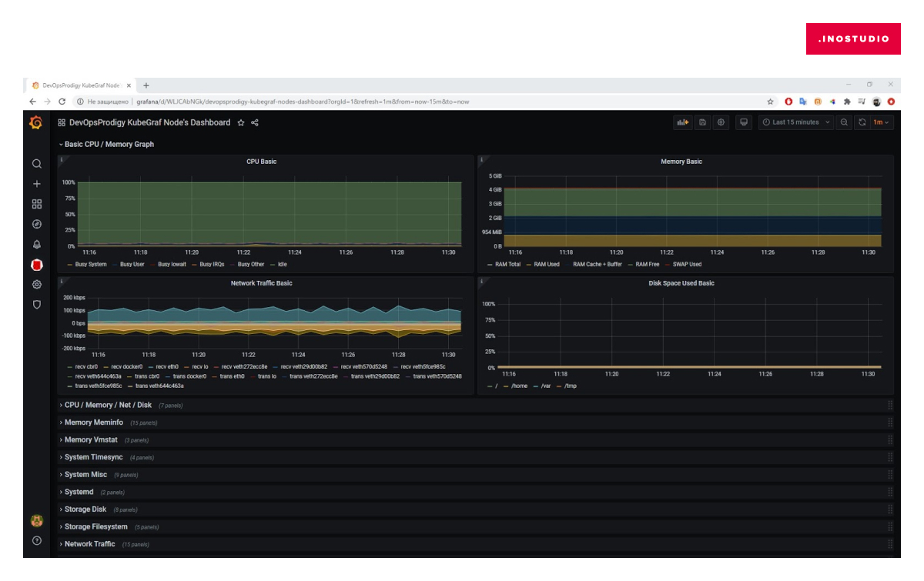Refresh the dashboard now
Image resolution: width=924 pixels, height=581 pixels.
coord(862,122)
